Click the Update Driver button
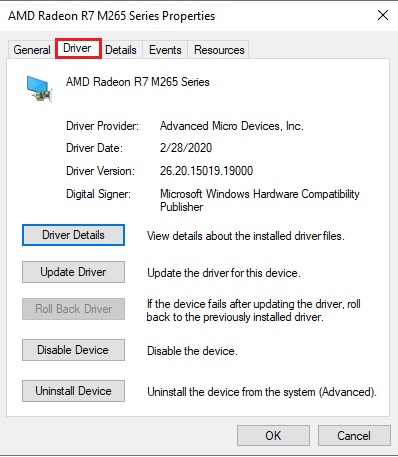The height and width of the screenshot is (457, 398). point(73,272)
